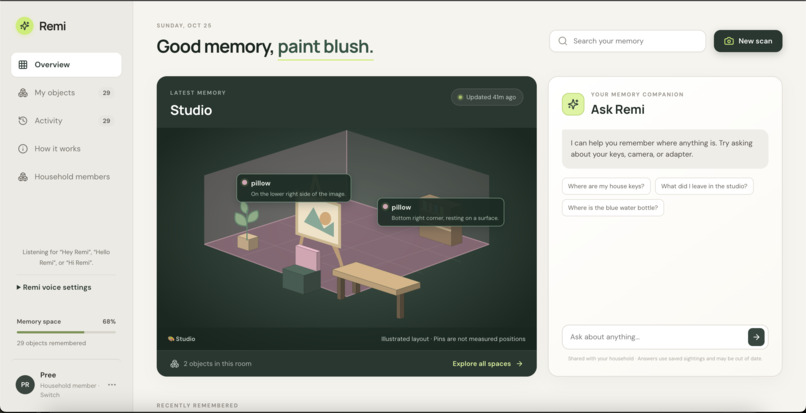The image size is (806, 413).
Task: Click the 'Illustrated layout' disclaimer text
Action: (453, 339)
